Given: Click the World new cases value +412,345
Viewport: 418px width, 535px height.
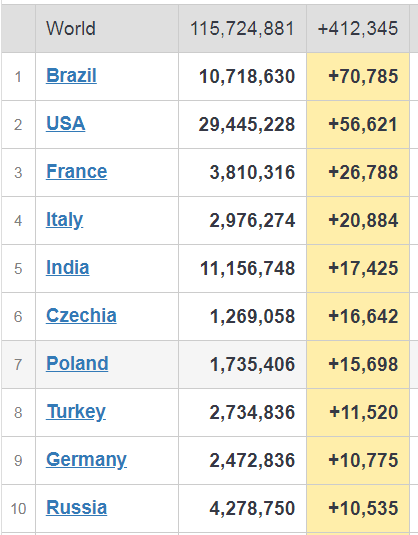Looking at the screenshot, I should 358,29.
